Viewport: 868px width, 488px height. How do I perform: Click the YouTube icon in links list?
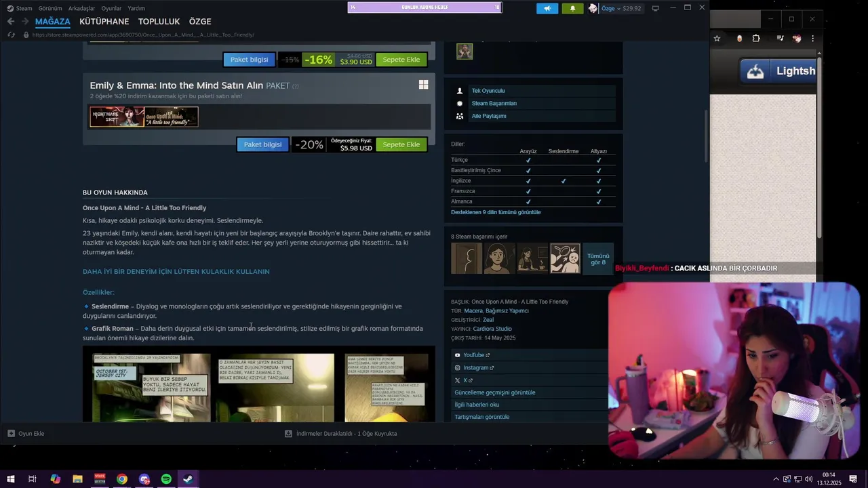click(458, 355)
